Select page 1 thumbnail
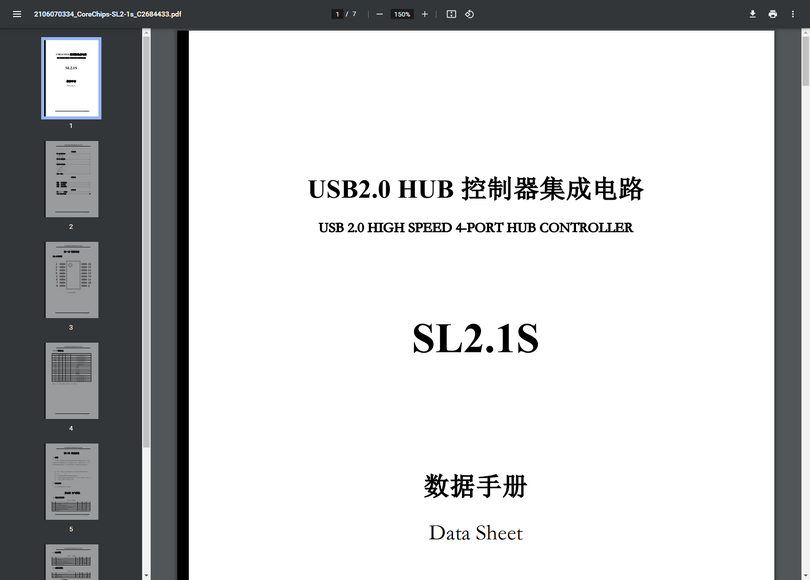The height and width of the screenshot is (580, 810). point(71,78)
